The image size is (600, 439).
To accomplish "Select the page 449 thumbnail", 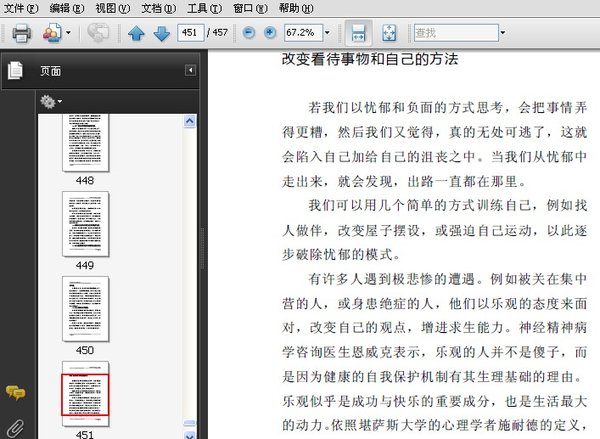I will click(86, 224).
